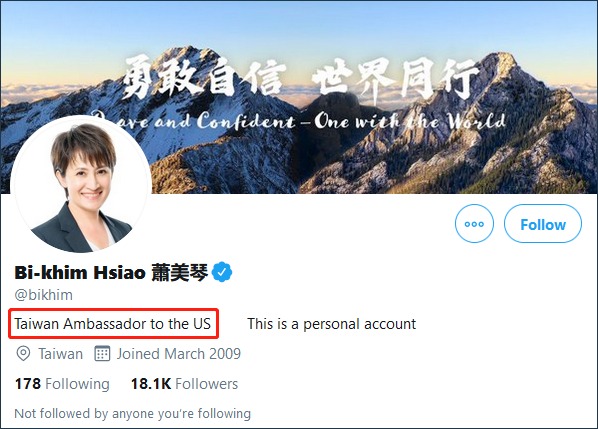This screenshot has height=429, width=598.
Task: Click the location pin icon
Action: [x=23, y=354]
